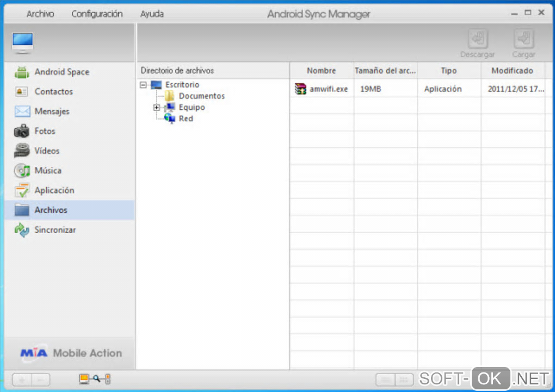Viewport: 555px width, 392px height.
Task: Select Red network item in tree
Action: tap(186, 119)
